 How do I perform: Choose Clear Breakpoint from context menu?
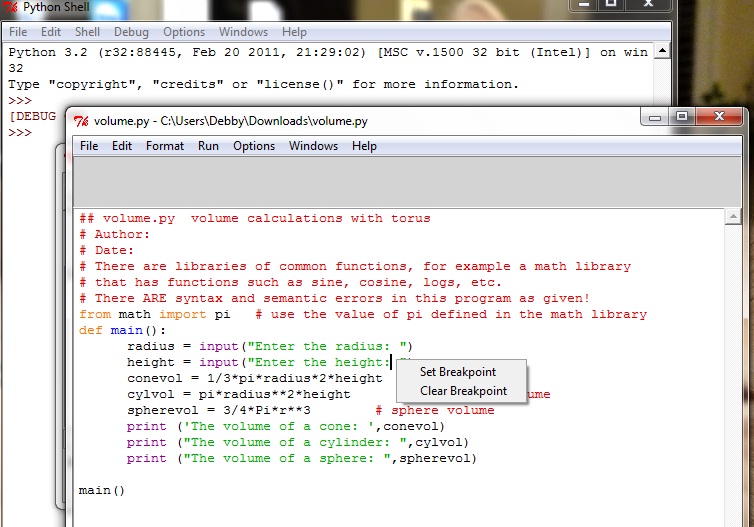461,391
